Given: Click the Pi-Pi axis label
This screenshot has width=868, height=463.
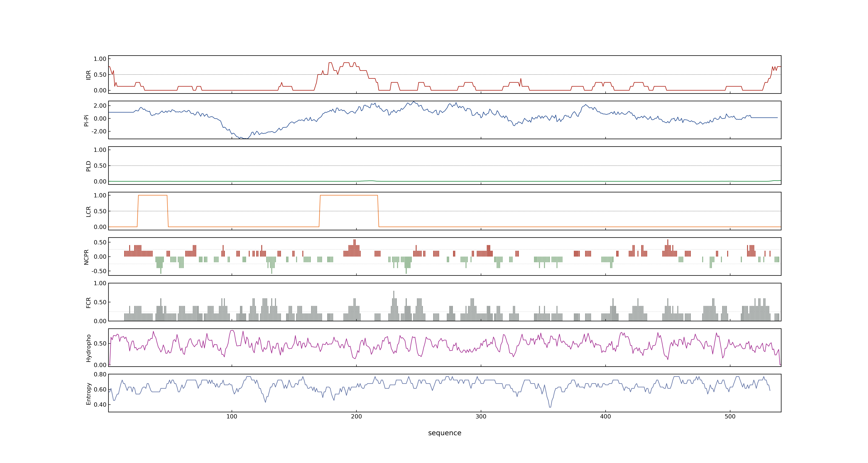Looking at the screenshot, I should pyautogui.click(x=86, y=120).
